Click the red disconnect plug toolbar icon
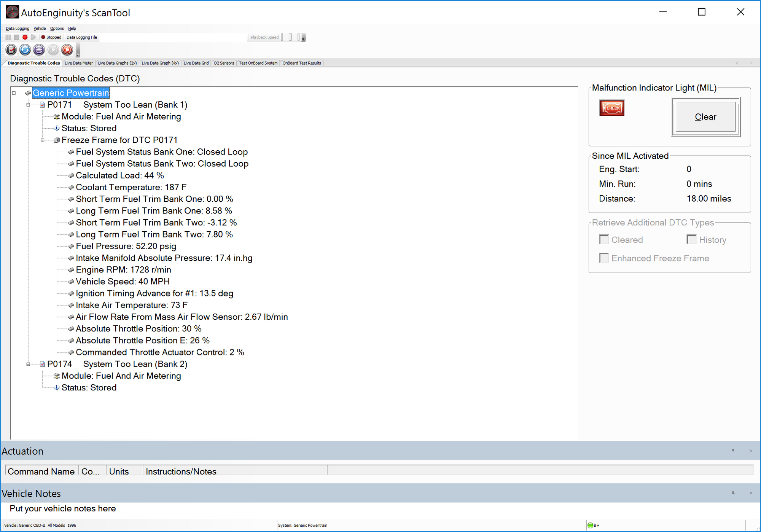This screenshot has width=761, height=532. (x=67, y=50)
